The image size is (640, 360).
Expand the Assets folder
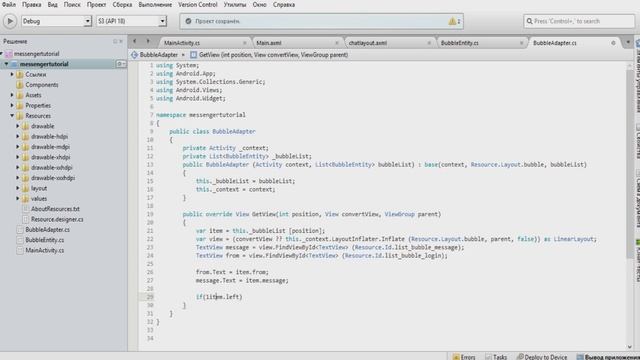(x=12, y=95)
